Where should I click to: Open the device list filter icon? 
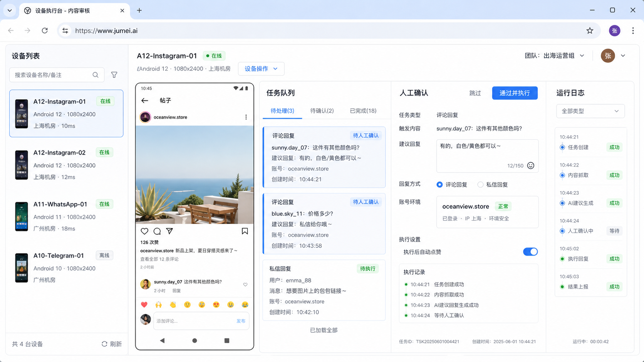click(114, 75)
